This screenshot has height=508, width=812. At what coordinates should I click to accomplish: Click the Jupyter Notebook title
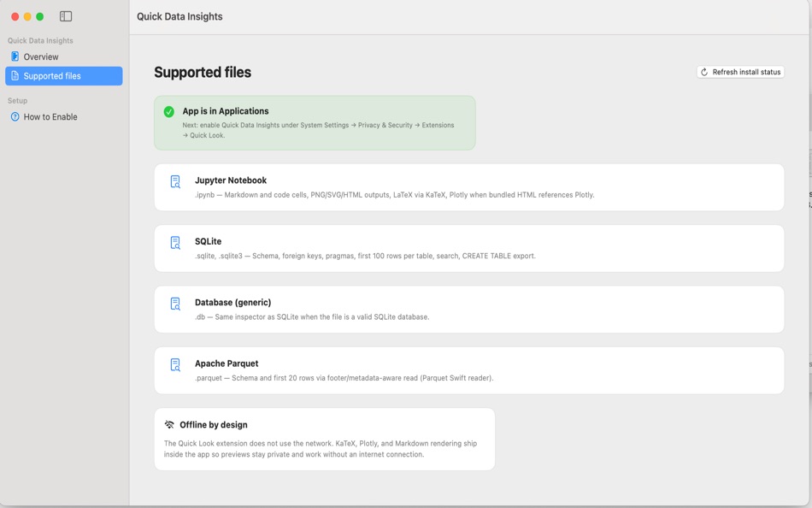click(x=231, y=180)
